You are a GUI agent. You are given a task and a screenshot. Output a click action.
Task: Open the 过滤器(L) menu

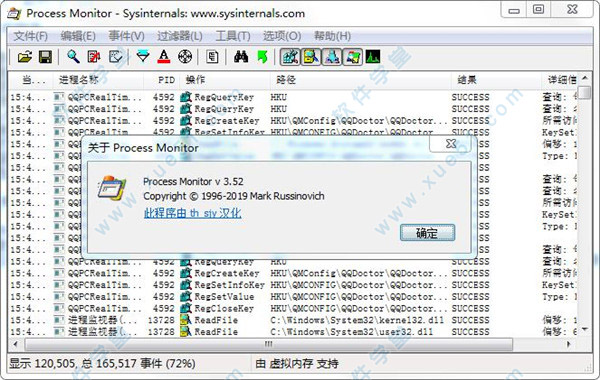point(180,36)
